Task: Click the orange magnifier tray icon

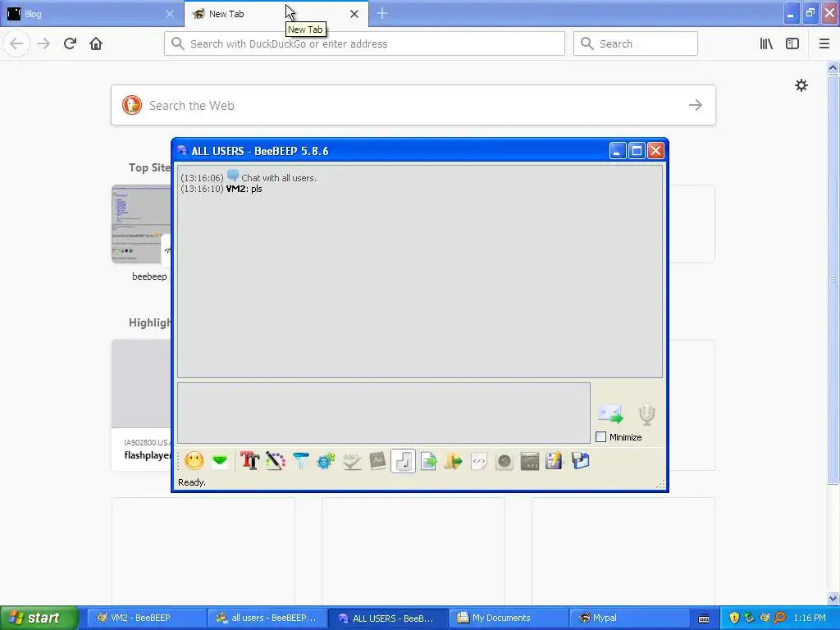Action: 779,618
